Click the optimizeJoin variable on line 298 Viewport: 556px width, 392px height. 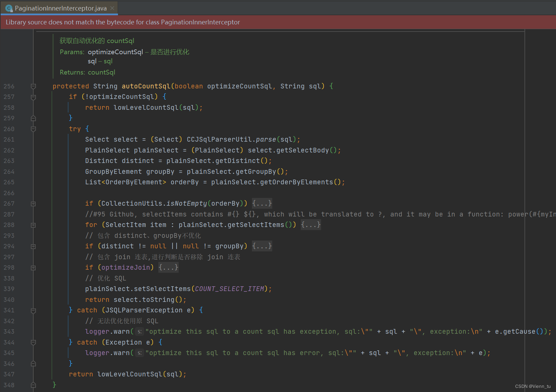(x=126, y=267)
